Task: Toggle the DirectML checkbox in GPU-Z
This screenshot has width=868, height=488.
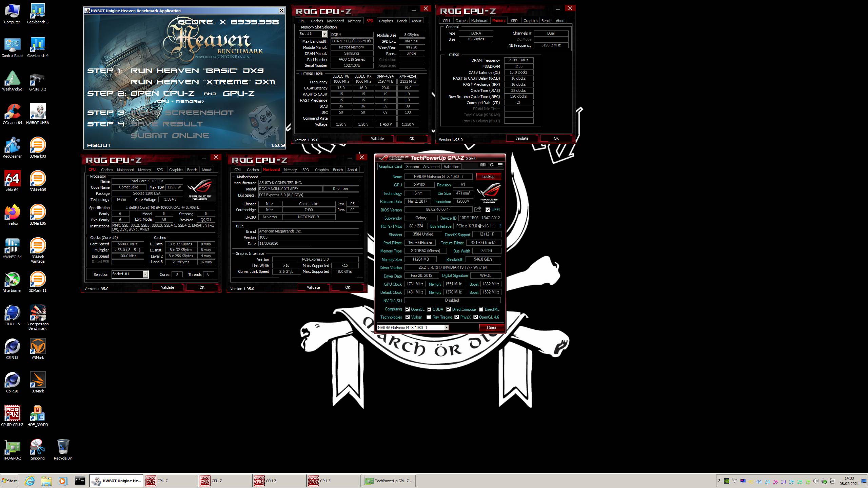Action: tap(481, 309)
